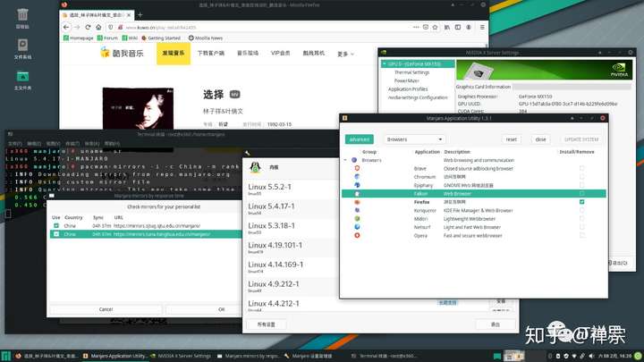Tick Midori install checkbox
This screenshot has width=644, height=362.
581,219
